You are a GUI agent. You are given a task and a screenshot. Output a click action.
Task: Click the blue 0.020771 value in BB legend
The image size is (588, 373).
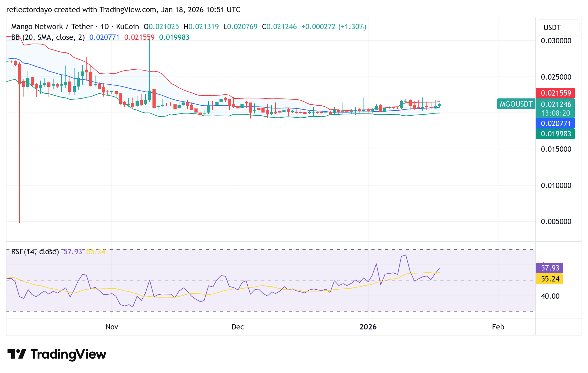click(x=104, y=37)
